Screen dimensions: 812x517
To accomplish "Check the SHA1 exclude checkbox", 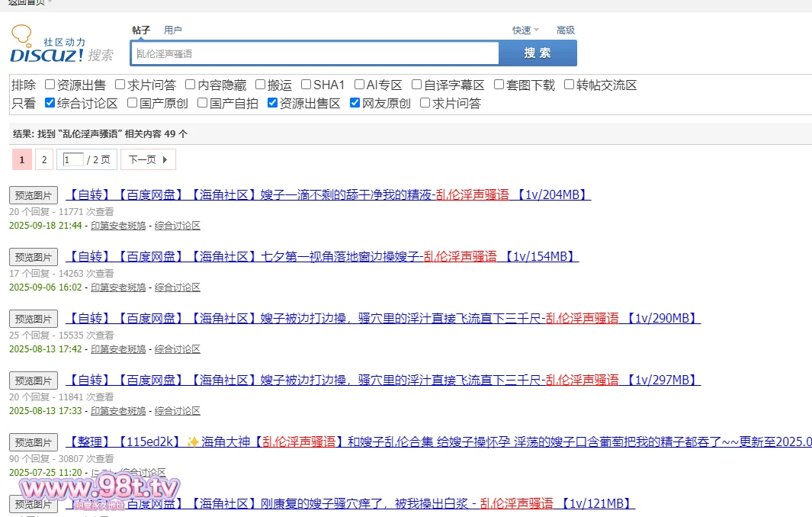I will pyautogui.click(x=307, y=85).
